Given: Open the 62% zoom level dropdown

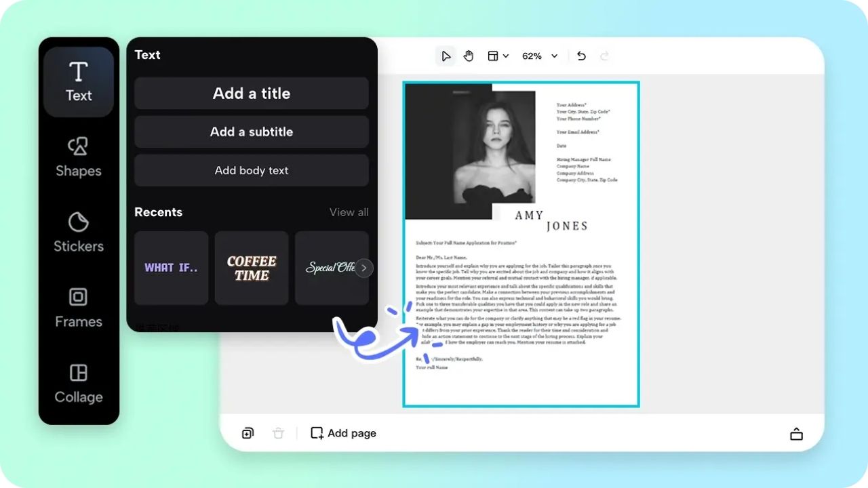Looking at the screenshot, I should coord(539,56).
